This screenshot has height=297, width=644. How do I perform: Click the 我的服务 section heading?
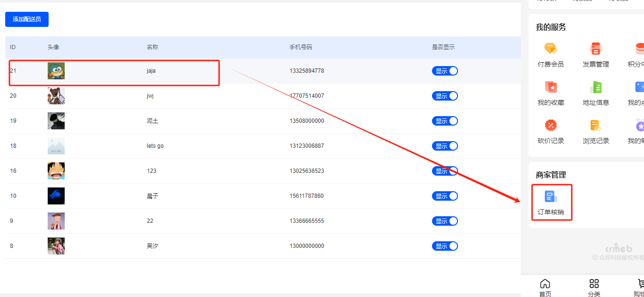pyautogui.click(x=551, y=27)
